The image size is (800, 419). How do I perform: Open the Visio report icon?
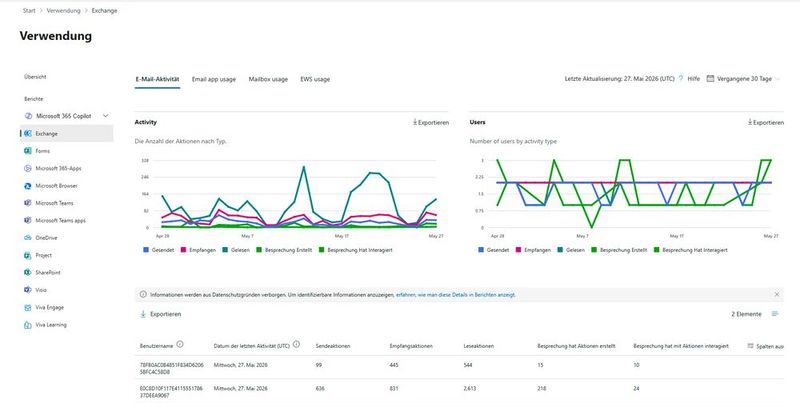tap(28, 290)
